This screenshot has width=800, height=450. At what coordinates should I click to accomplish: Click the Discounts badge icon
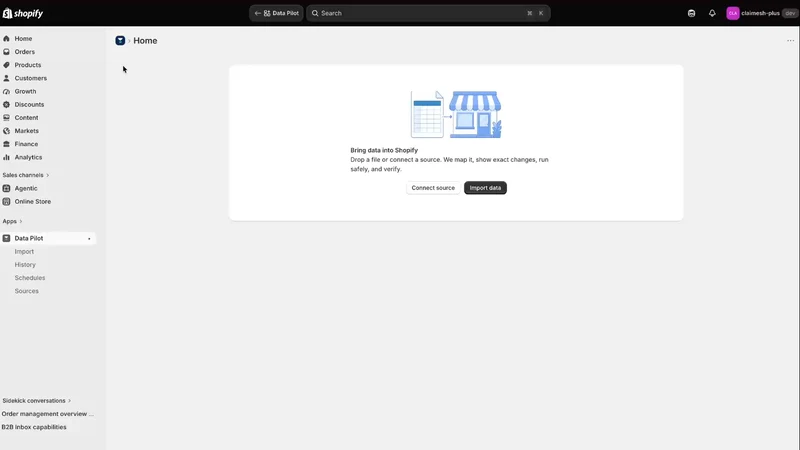pyautogui.click(x=6, y=105)
